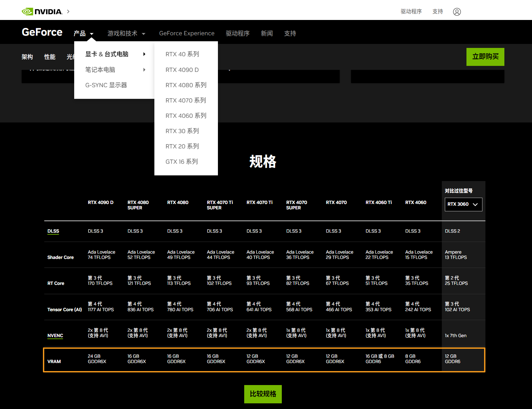Open the RTX 3060 comparison dropdown
Viewport: 532px width, 409px height.
pos(463,204)
